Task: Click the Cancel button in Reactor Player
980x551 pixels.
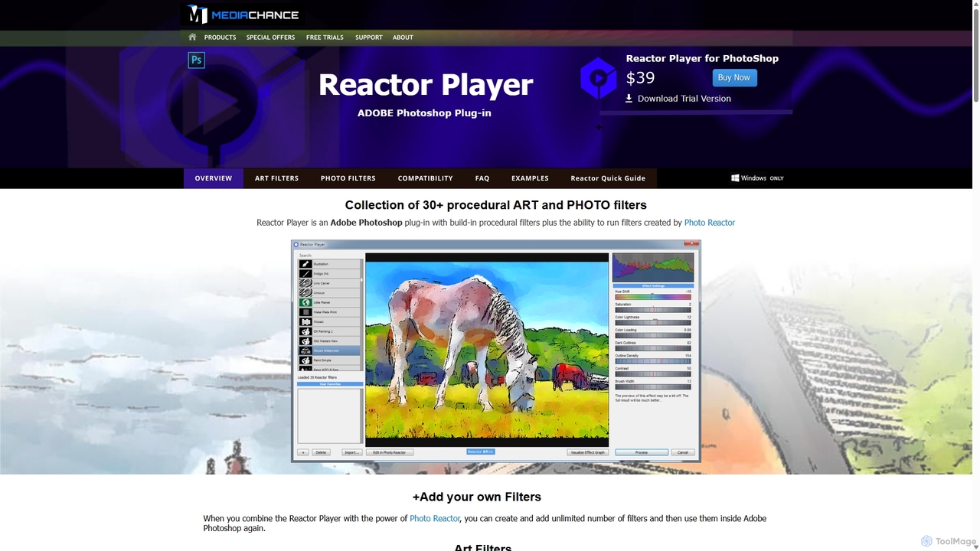Action: pos(683,452)
